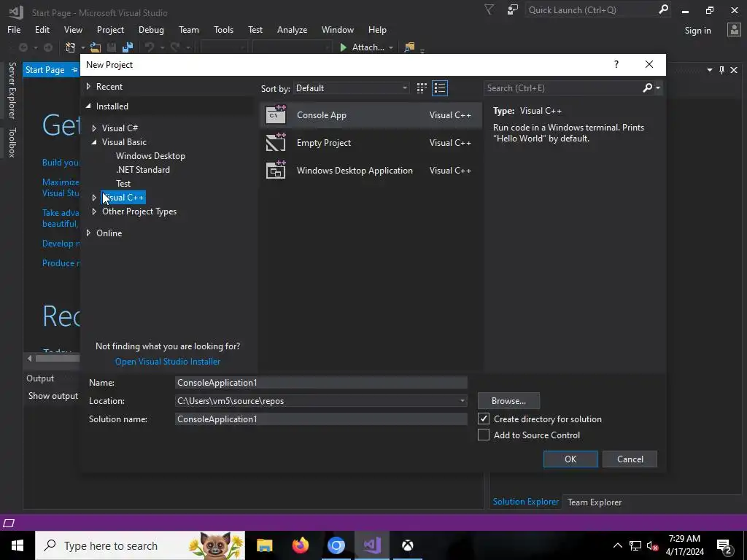Open the Windows Start menu
The width and height of the screenshot is (747, 560).
18,545
